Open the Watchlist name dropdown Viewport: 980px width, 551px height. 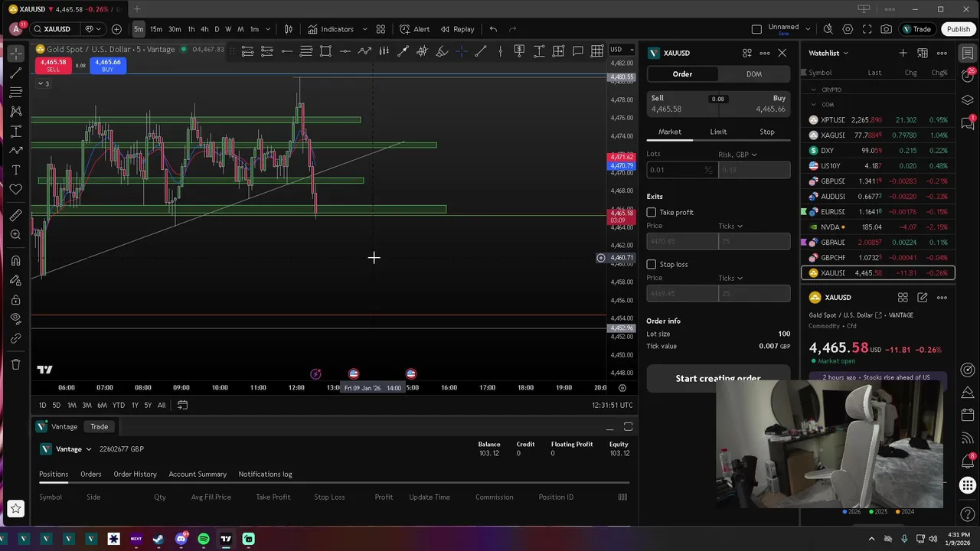828,53
